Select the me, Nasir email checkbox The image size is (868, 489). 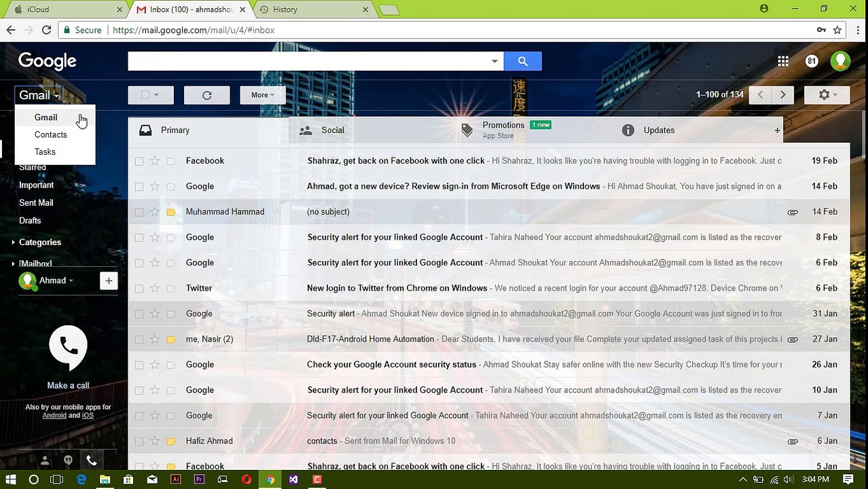(x=139, y=339)
